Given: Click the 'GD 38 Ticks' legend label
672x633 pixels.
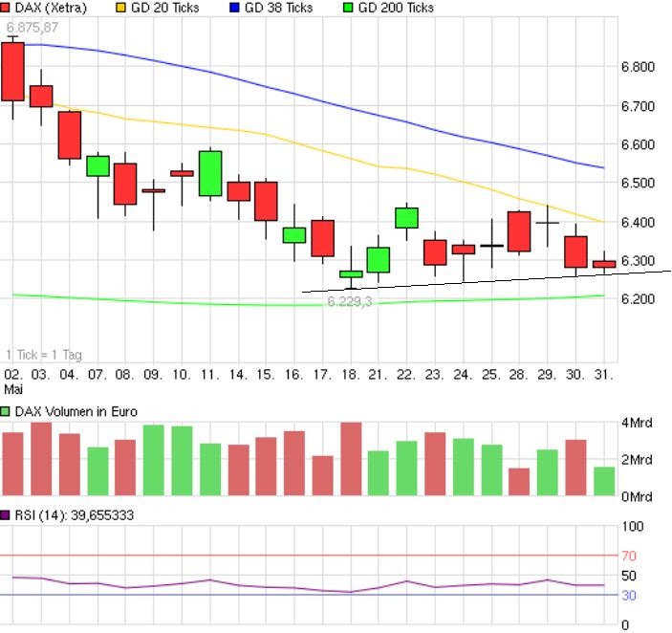Looking at the screenshot, I should pos(278,8).
